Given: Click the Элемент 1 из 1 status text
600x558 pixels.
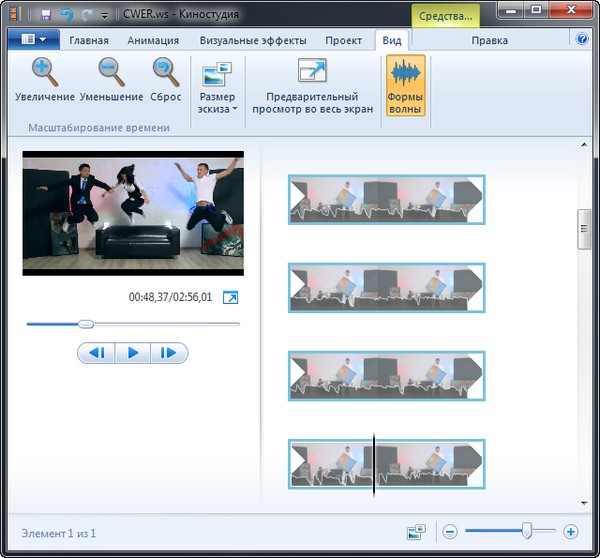Looking at the screenshot, I should pyautogui.click(x=59, y=533).
